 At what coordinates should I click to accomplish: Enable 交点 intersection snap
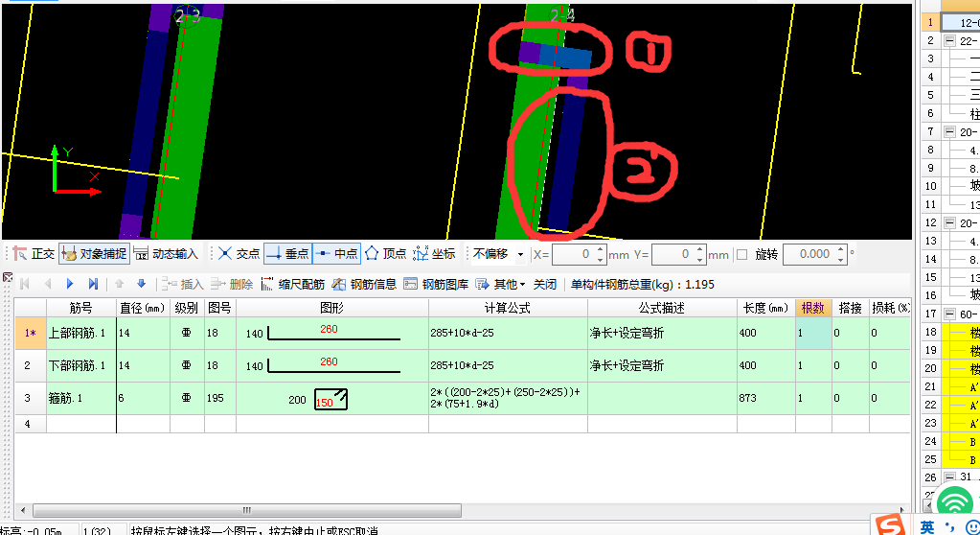239,253
